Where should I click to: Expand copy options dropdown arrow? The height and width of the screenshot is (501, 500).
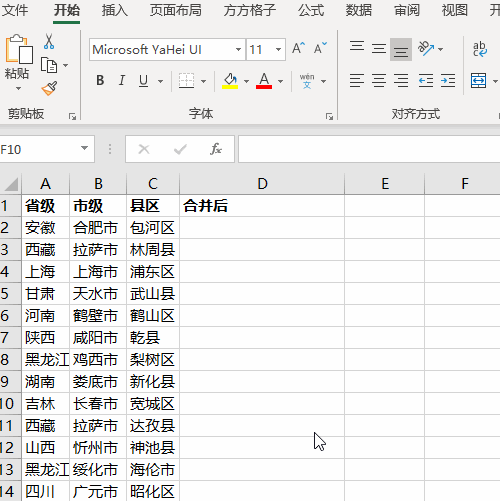click(65, 65)
